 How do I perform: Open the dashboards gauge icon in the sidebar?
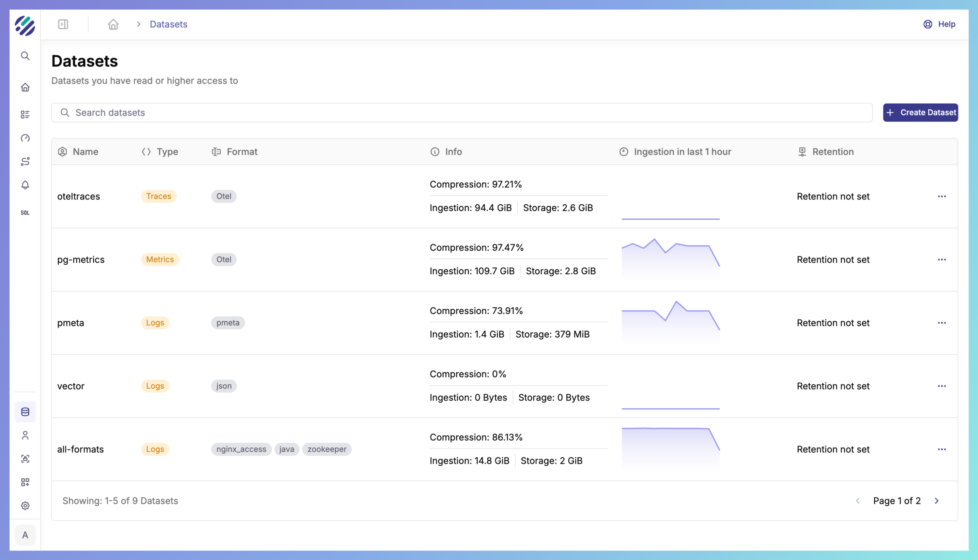click(x=25, y=138)
